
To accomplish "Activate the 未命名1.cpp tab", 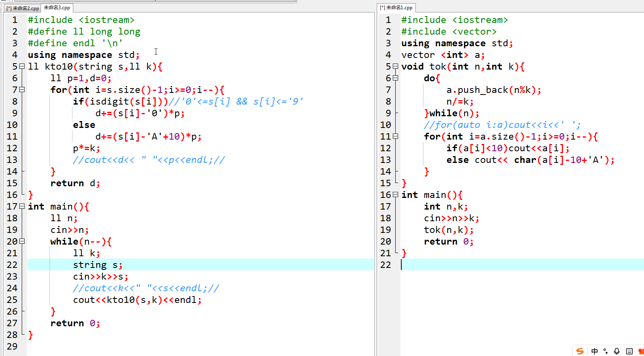I will click(x=396, y=8).
